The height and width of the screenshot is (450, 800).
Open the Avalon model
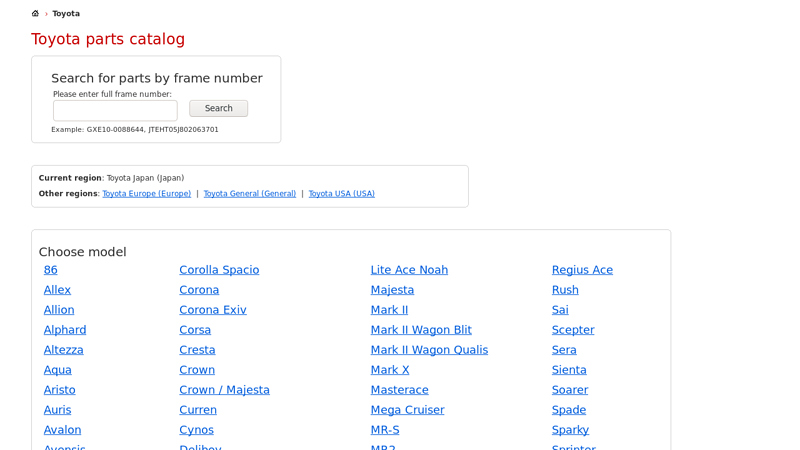pos(62,429)
